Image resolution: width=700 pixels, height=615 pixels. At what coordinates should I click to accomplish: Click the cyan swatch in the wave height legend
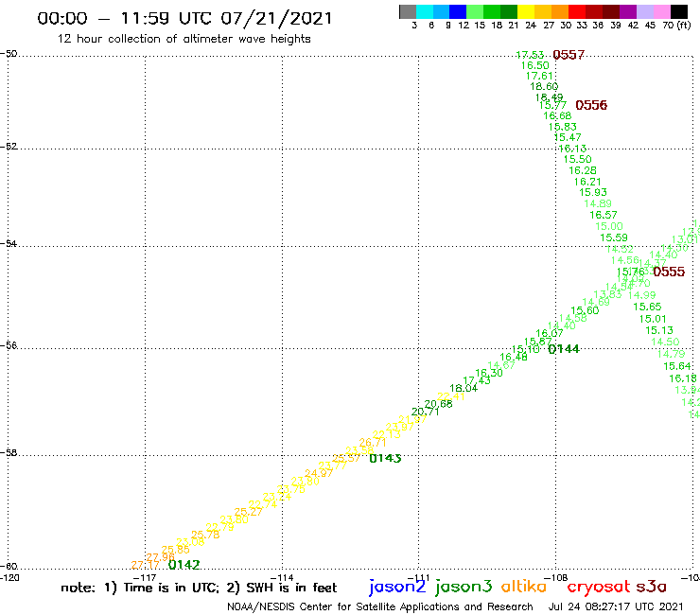tap(425, 11)
